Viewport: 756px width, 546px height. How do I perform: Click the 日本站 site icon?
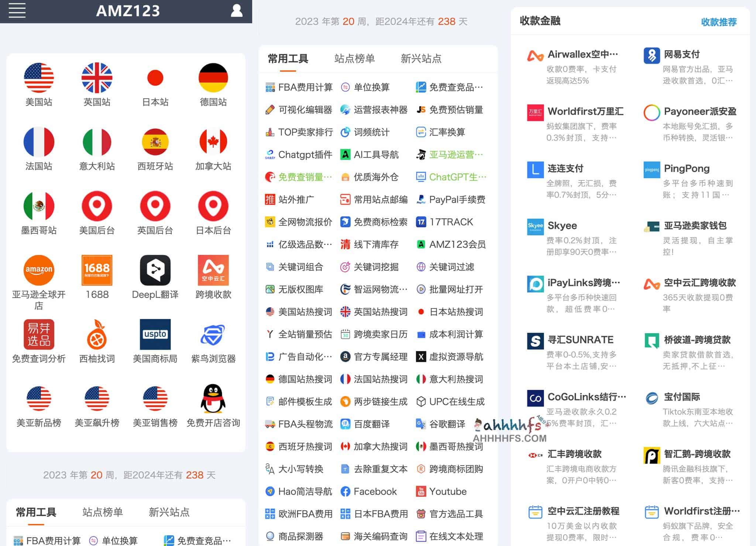pos(155,78)
